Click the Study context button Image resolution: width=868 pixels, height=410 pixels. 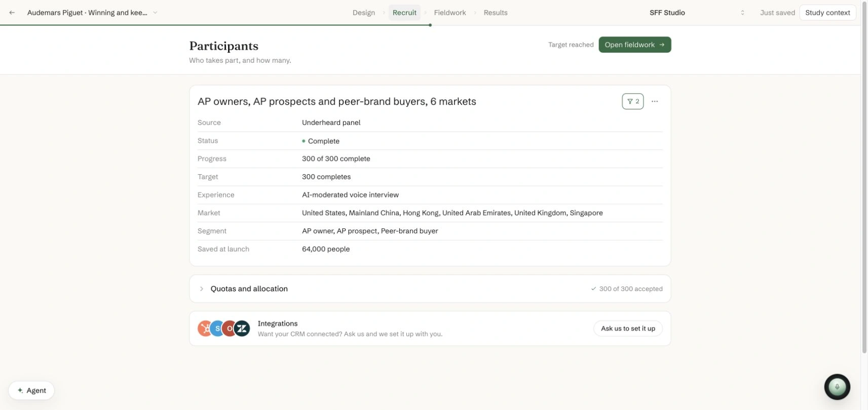[x=827, y=13]
